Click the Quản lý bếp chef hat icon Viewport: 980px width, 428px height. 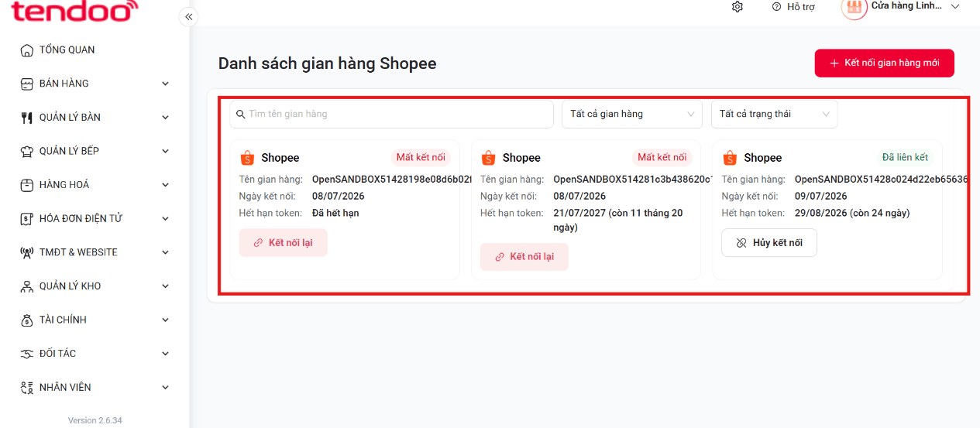pyautogui.click(x=26, y=151)
